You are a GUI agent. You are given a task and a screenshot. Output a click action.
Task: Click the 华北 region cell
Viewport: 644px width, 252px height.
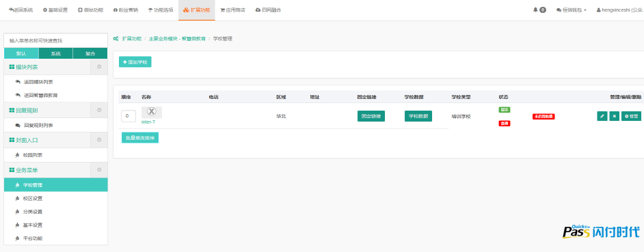[x=281, y=116]
